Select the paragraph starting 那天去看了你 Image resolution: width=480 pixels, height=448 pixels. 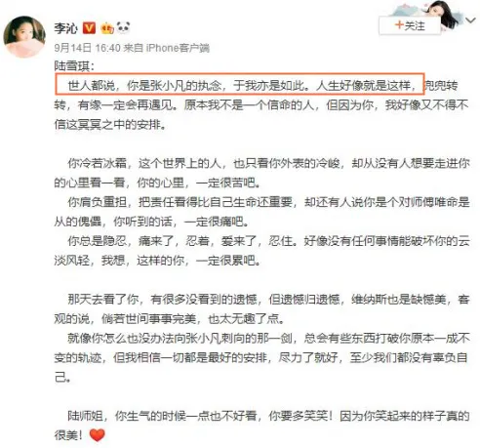click(x=261, y=308)
